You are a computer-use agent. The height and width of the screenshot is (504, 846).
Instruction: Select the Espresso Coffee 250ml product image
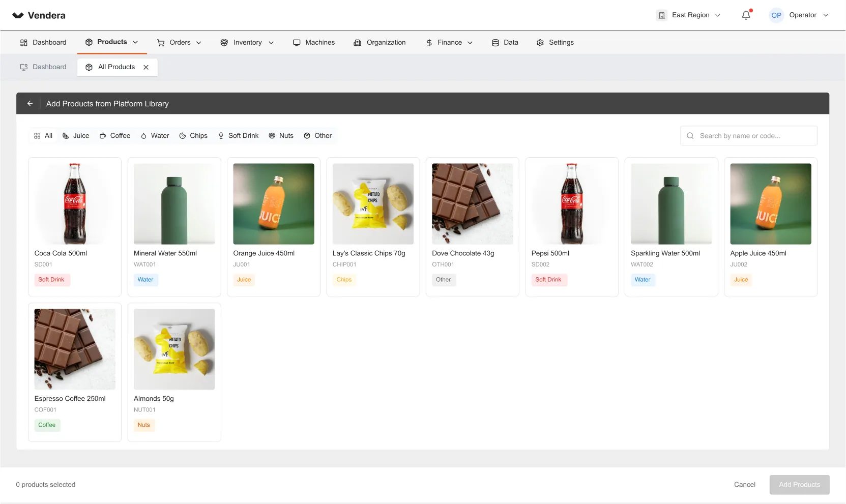pyautogui.click(x=75, y=349)
